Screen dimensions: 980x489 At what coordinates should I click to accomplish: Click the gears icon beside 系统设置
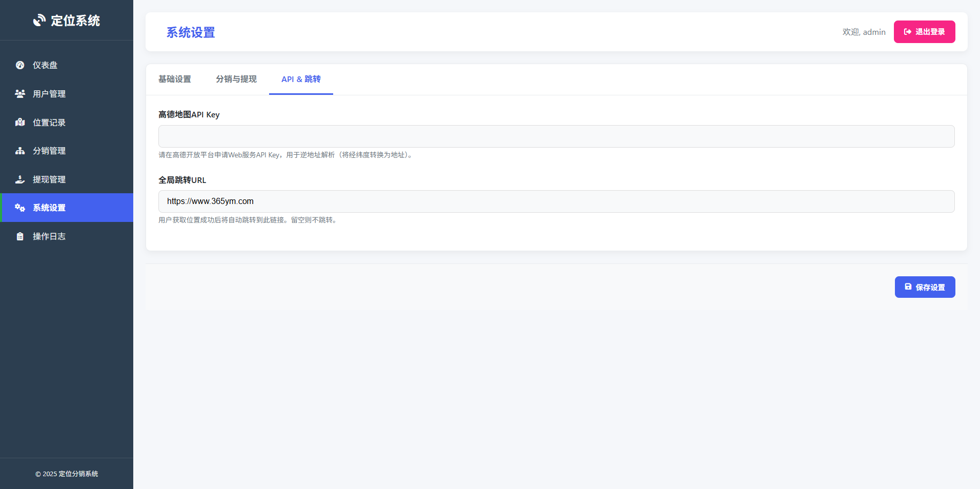coord(20,208)
